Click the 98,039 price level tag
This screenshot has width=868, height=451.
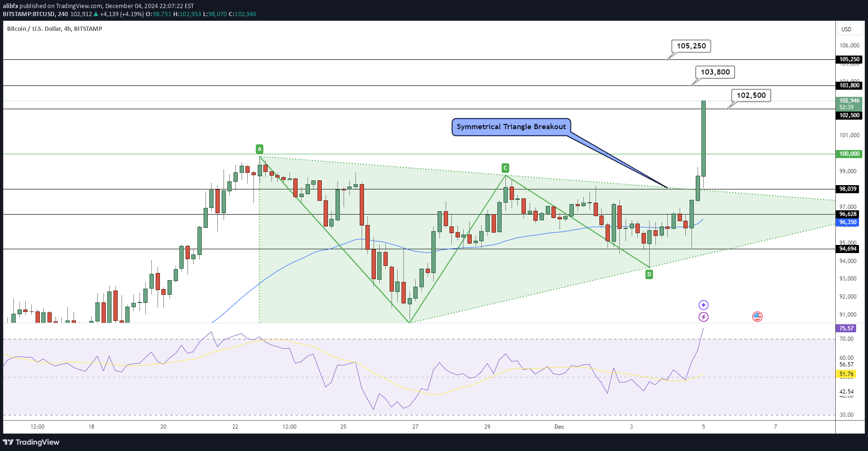(848, 189)
